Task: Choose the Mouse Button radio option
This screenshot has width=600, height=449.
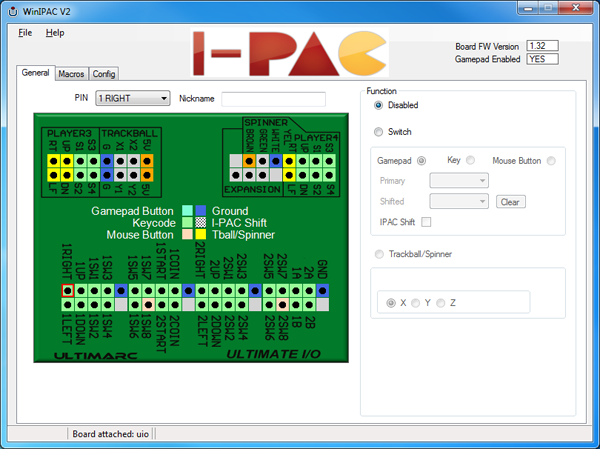Action: (x=551, y=161)
